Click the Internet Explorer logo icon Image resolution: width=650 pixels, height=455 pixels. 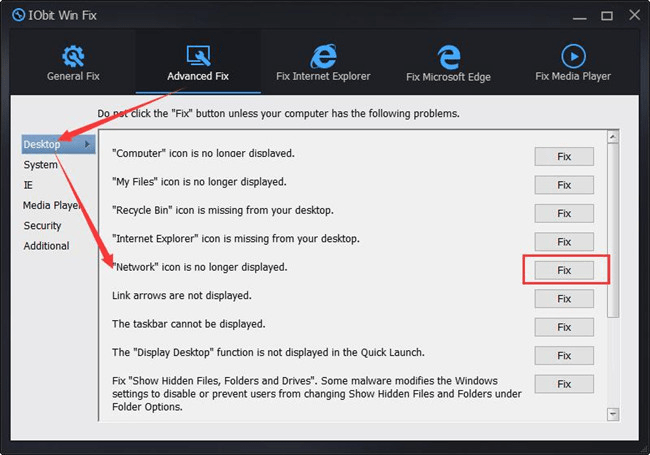(323, 56)
